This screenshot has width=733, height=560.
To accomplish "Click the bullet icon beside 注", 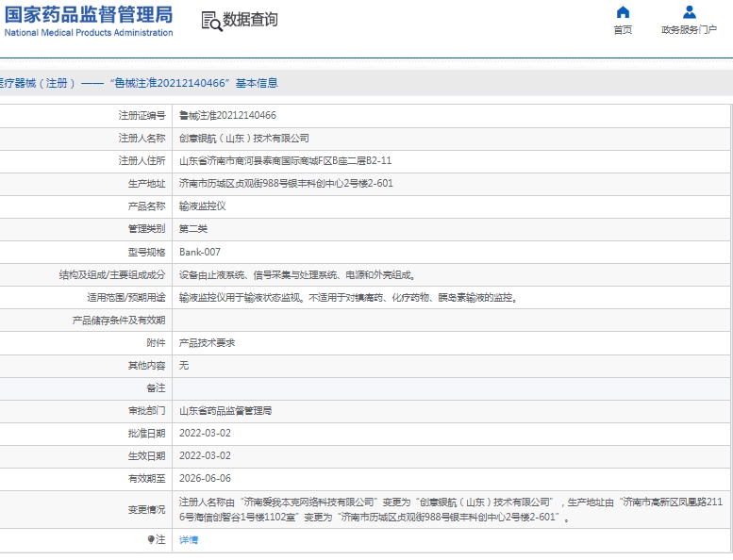I will click(x=151, y=540).
